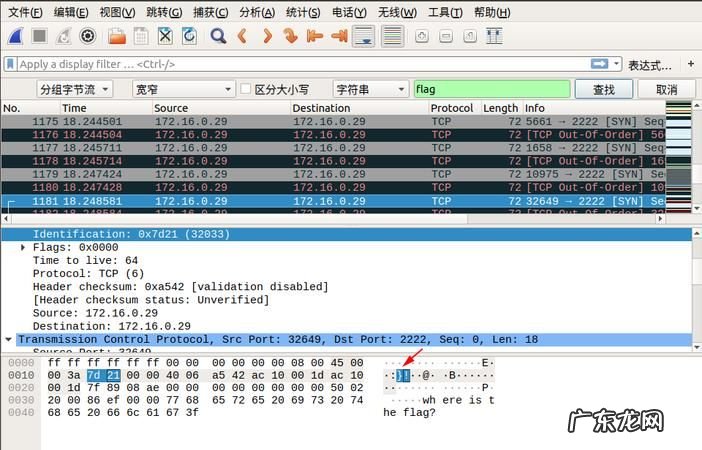Open the 字符串 search type dropdown
Viewport: 702px width, 450px height.
pyautogui.click(x=370, y=89)
